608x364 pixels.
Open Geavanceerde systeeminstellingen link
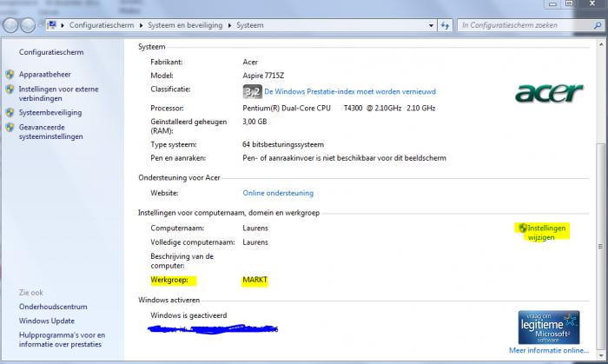(x=50, y=132)
